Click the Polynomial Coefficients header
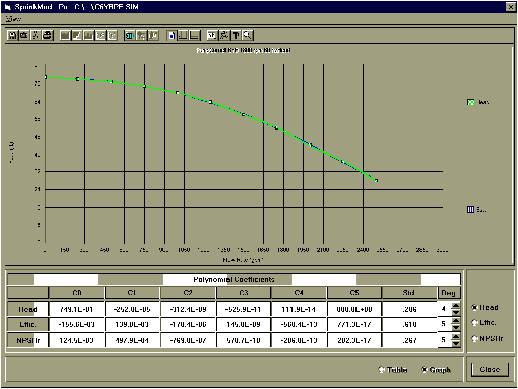Viewport: 518px width, 389px height. point(234,279)
